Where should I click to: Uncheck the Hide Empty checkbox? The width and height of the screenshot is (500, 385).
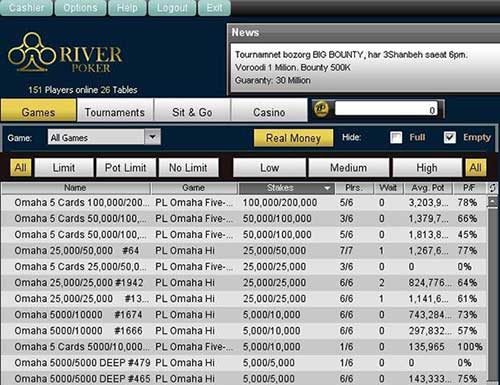(x=450, y=137)
